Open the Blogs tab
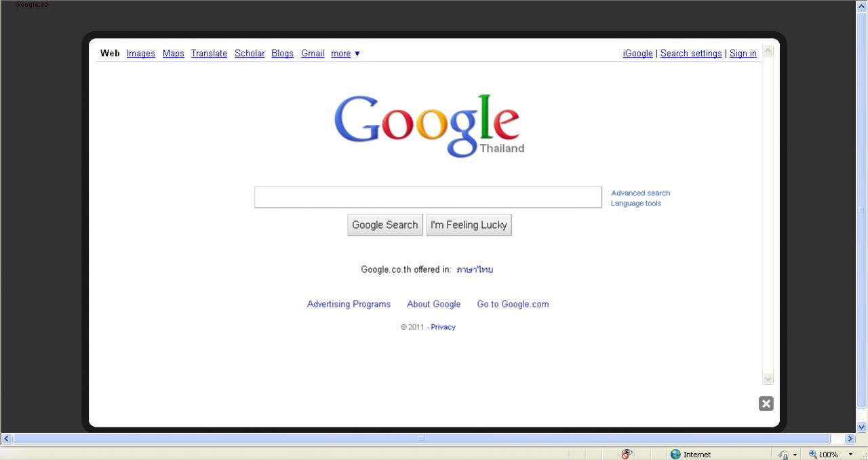 [282, 54]
